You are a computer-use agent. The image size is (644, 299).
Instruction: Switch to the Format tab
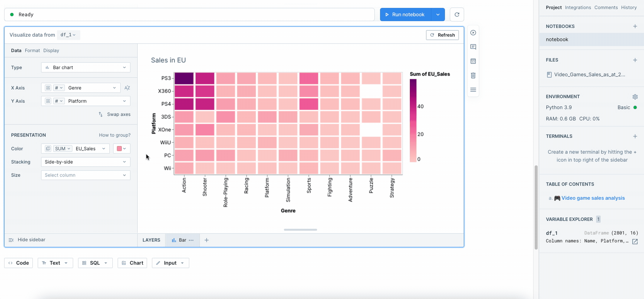(x=32, y=51)
